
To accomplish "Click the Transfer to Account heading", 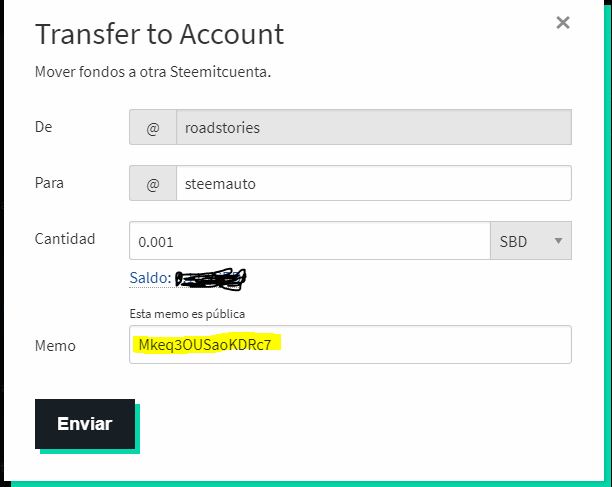I will (x=160, y=34).
